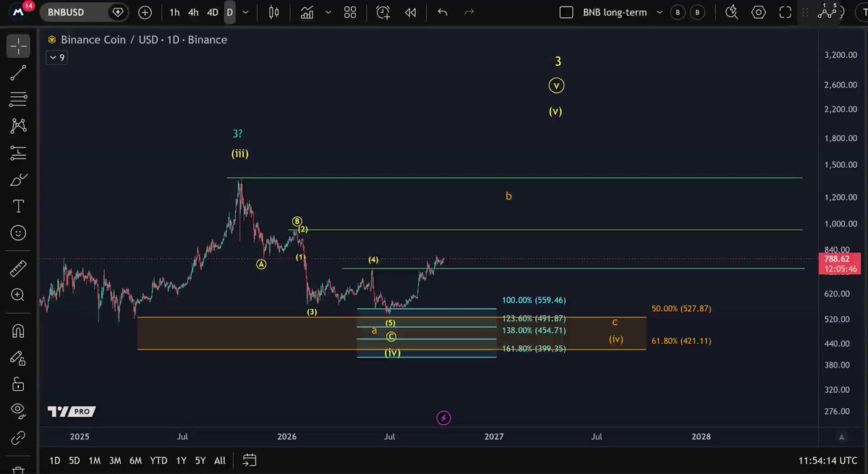Open the Fibonacci retracement tools

point(18,99)
